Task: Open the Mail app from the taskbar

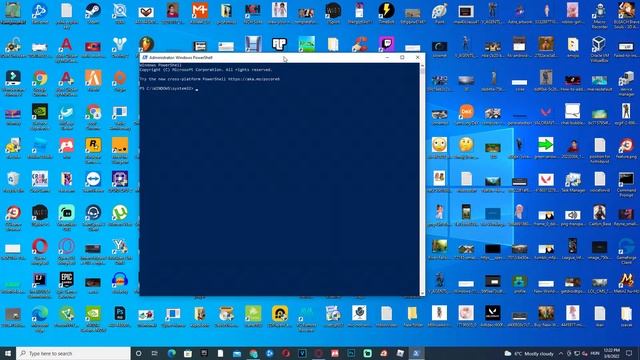Action: tap(237, 353)
